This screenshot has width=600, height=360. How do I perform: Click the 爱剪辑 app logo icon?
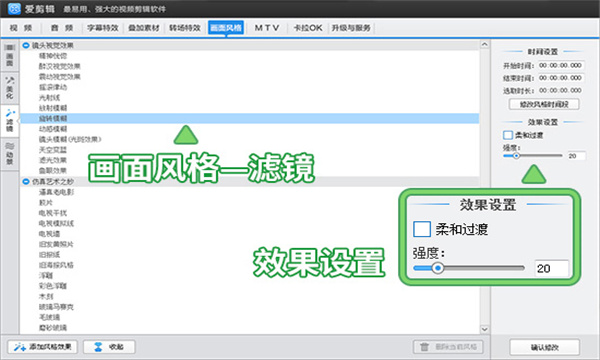tap(14, 8)
